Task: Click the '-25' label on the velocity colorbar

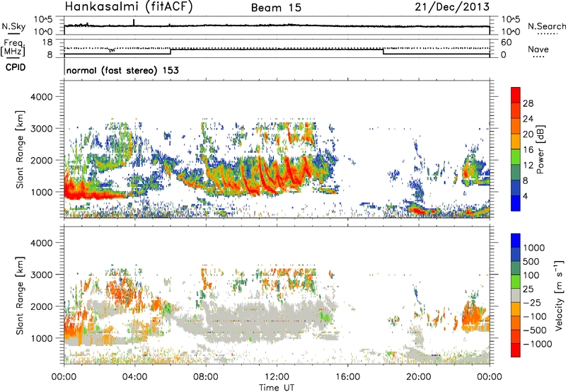Action: coord(532,303)
